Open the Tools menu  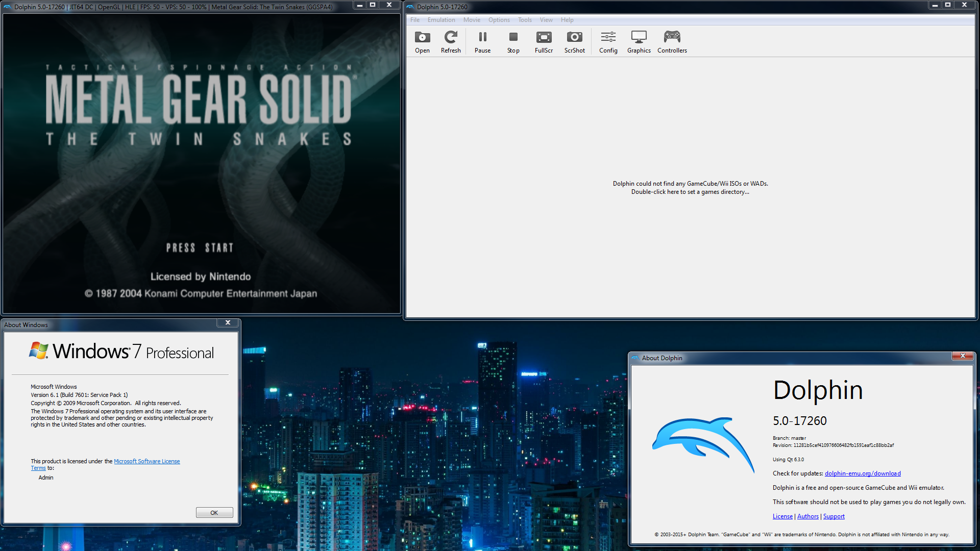(525, 20)
